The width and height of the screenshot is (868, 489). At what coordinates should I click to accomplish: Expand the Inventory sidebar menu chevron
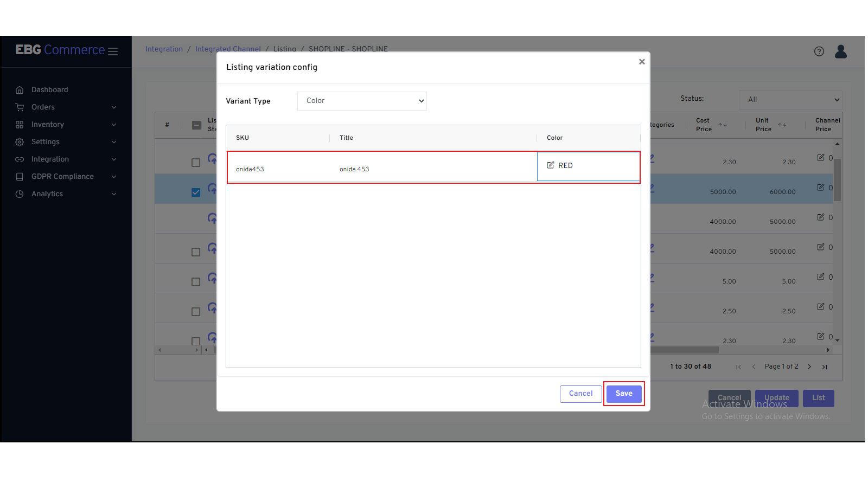click(x=114, y=125)
